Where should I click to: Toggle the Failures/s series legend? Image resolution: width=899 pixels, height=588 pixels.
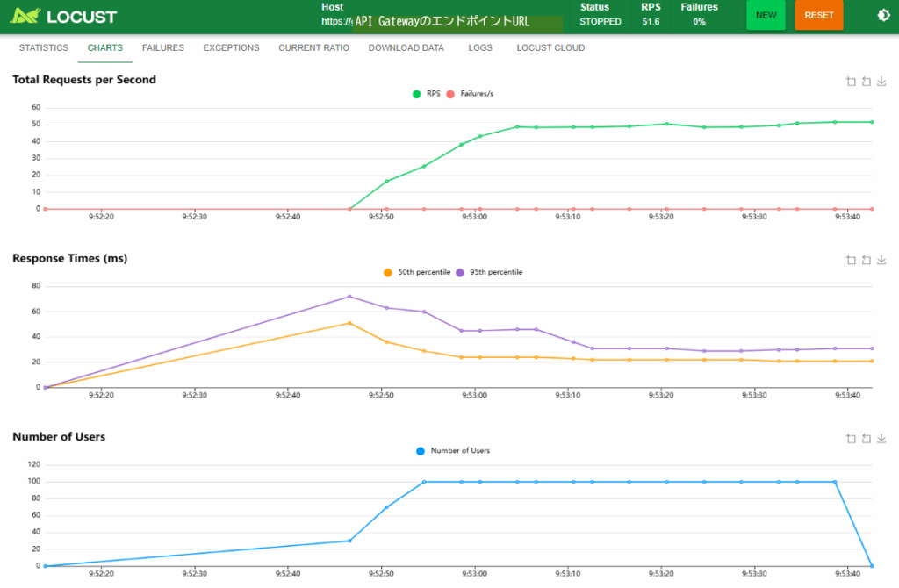click(x=470, y=94)
